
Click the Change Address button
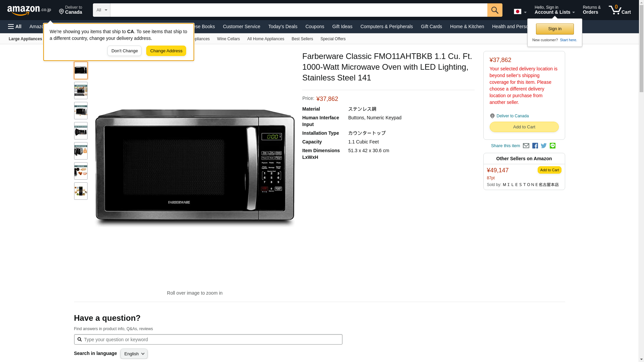[x=166, y=51]
